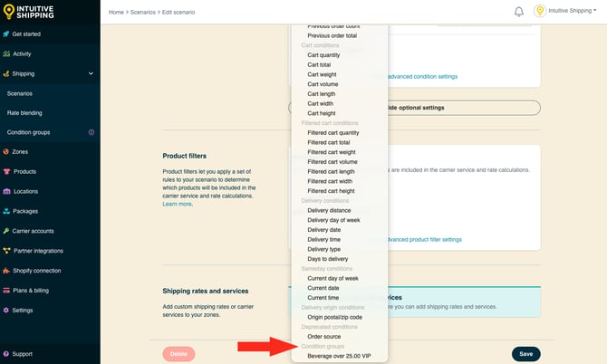This screenshot has height=364, width=607.
Task: Click the Zones icon in sidebar
Action: coord(6,151)
